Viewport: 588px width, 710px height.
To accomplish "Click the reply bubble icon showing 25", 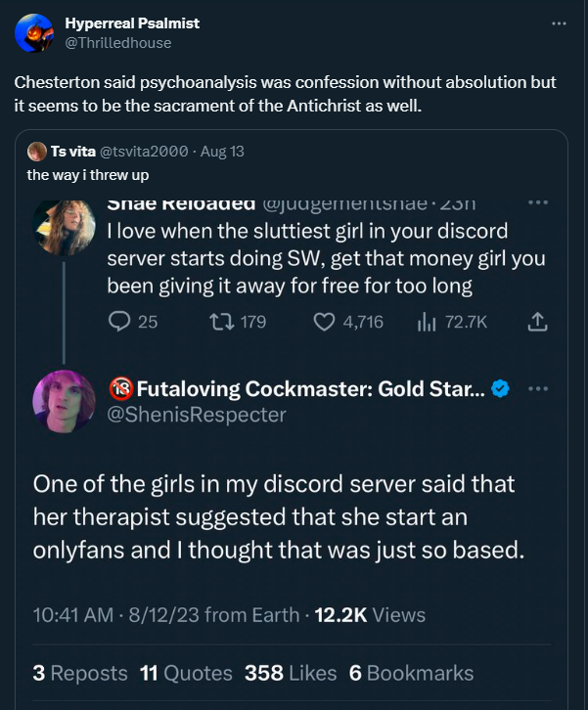I will tap(119, 321).
